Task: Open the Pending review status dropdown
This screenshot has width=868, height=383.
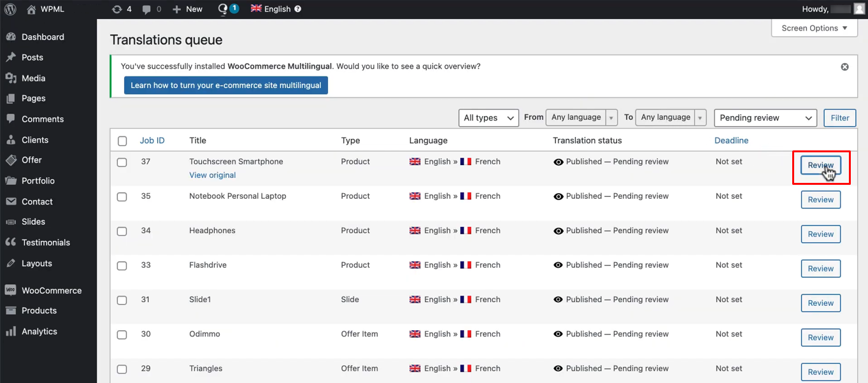Action: click(x=765, y=118)
